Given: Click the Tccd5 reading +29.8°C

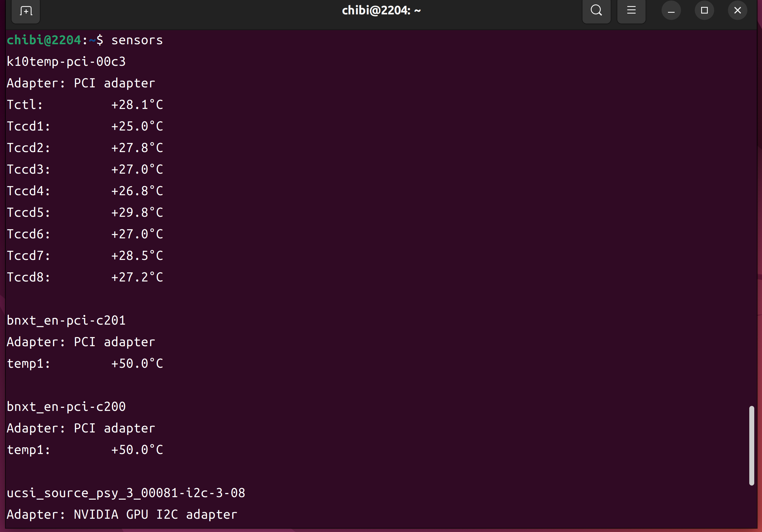Looking at the screenshot, I should point(137,213).
